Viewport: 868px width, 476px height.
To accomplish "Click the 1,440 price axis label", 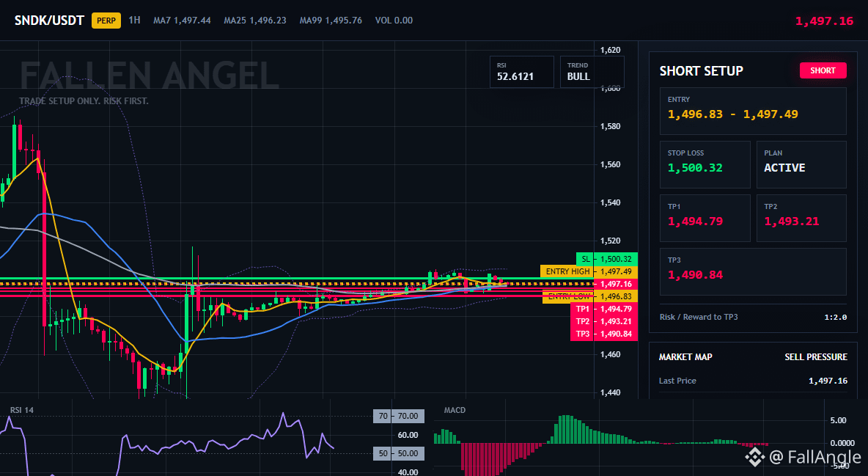I will coord(611,392).
